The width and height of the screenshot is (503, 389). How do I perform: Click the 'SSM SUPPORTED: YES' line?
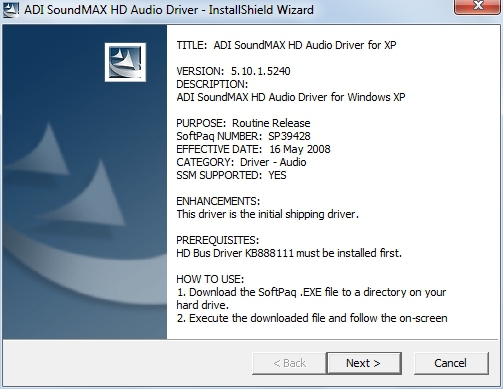pyautogui.click(x=231, y=175)
